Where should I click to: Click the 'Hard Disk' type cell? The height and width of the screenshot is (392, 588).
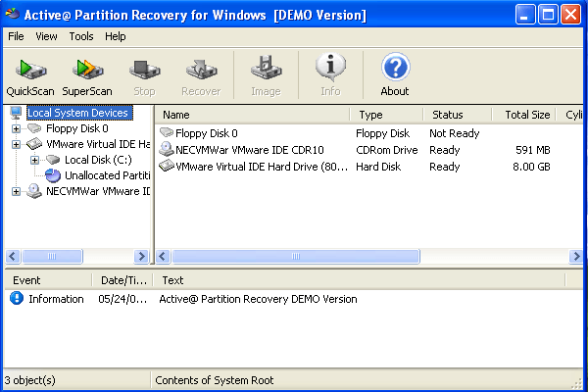pyautogui.click(x=378, y=167)
